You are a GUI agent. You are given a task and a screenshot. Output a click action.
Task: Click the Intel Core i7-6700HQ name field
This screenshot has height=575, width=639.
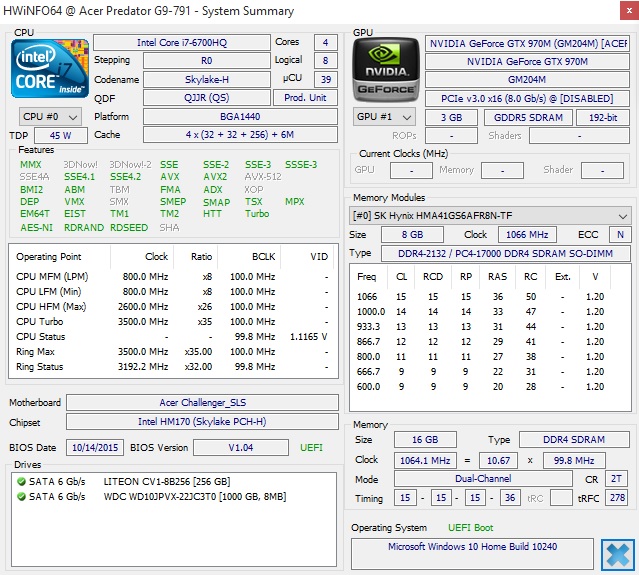click(x=182, y=42)
